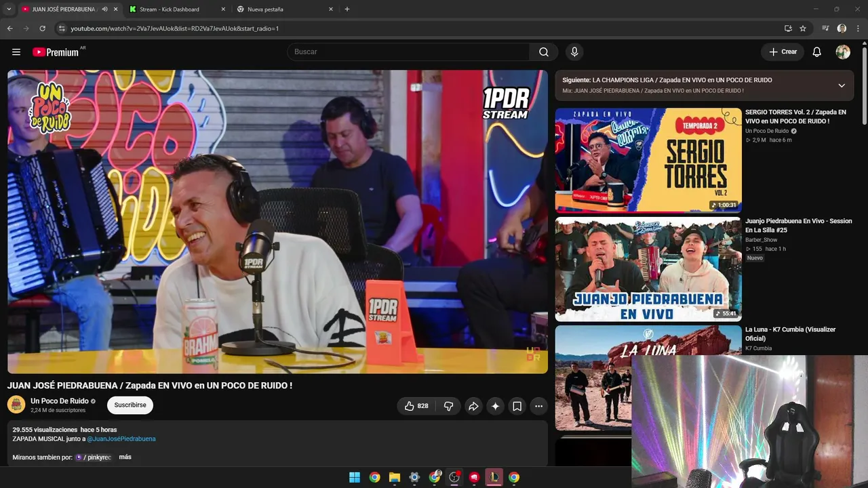Image resolution: width=868 pixels, height=488 pixels.
Task: Open the SERGIO TORRES Vol. 2 video title
Action: [795, 117]
